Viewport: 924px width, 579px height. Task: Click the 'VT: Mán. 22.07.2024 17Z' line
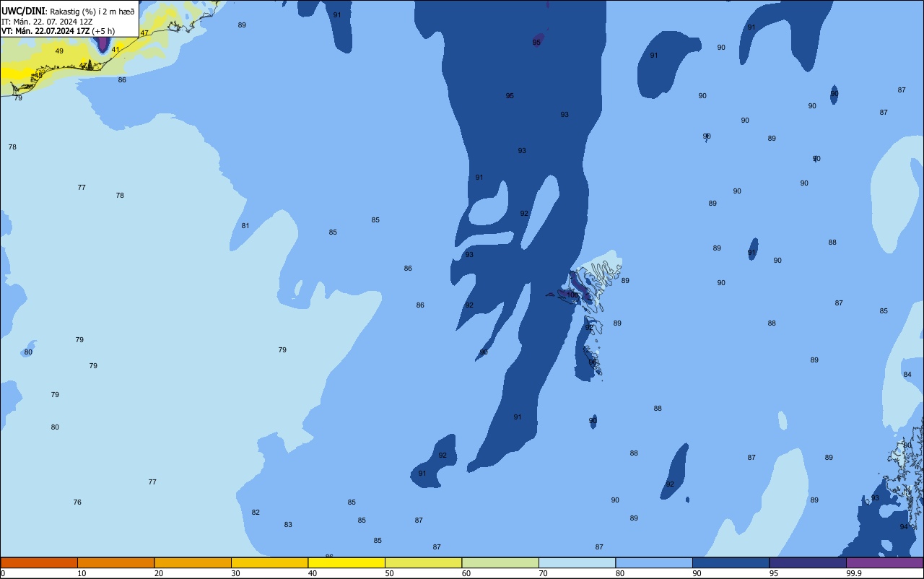(x=45, y=31)
